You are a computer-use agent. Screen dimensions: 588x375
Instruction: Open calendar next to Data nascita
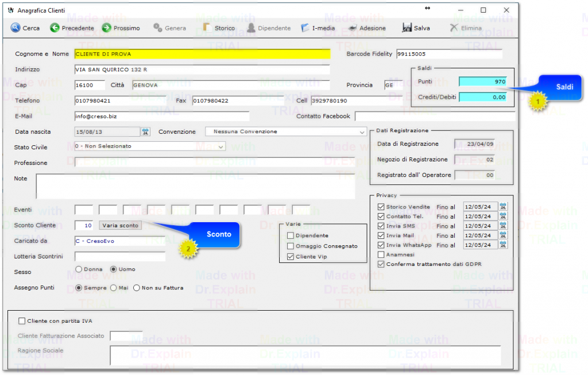[145, 132]
